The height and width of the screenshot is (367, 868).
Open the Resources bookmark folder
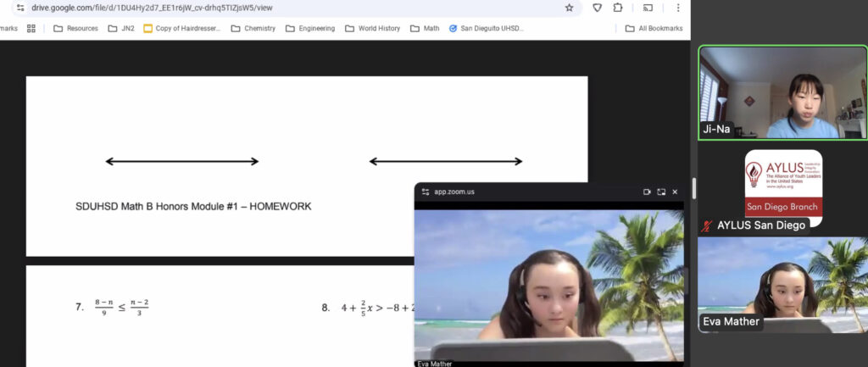tap(75, 28)
